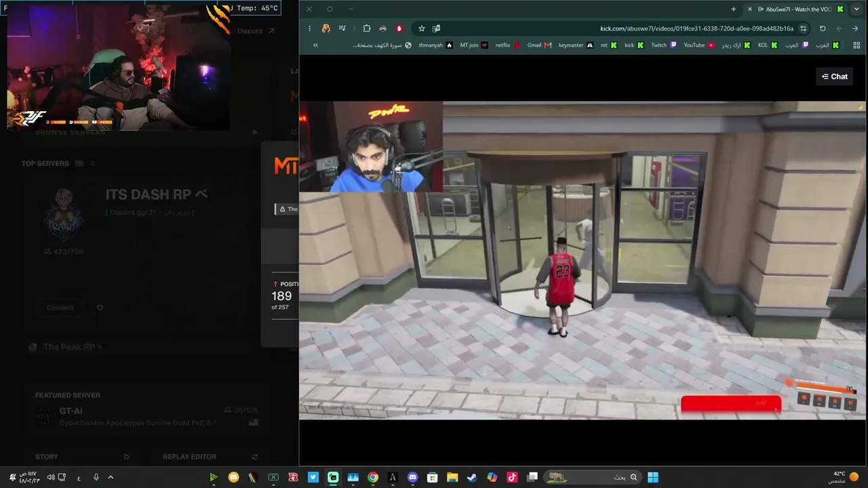868x488 pixels.
Task: Open Story mode in FiveM launcher
Action: (82, 457)
